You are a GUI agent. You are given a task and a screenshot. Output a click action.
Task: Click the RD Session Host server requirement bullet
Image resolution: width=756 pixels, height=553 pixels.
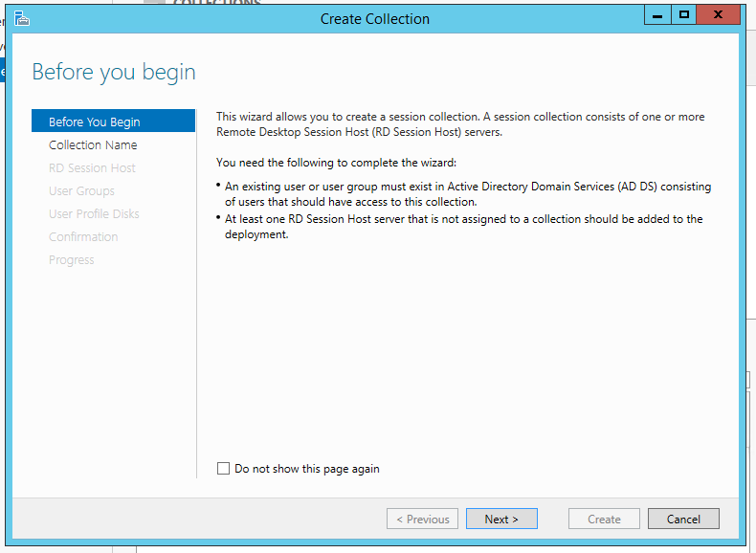point(463,227)
